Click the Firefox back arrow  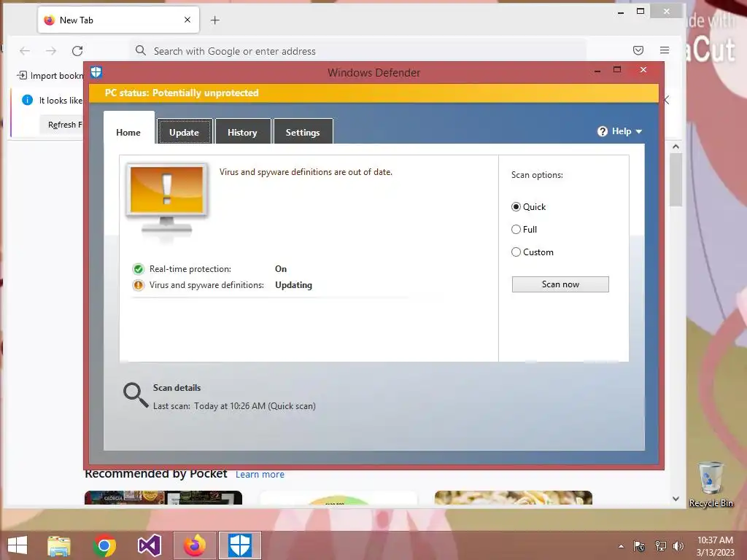(25, 51)
